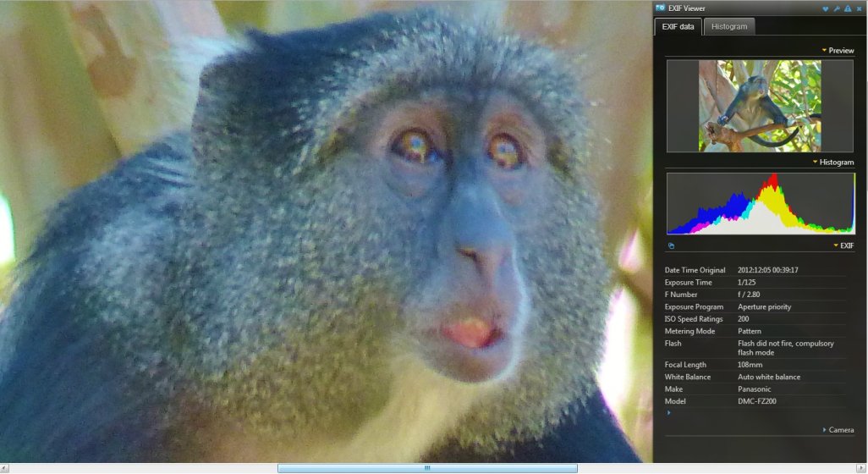Click the heart icon in EXIF Viewer title bar

click(826, 8)
